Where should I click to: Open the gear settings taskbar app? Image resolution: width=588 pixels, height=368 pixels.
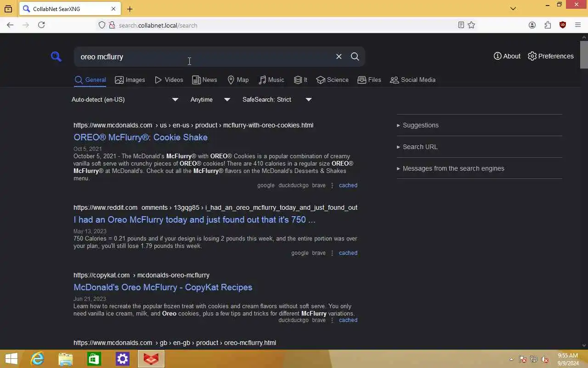tap(123, 359)
